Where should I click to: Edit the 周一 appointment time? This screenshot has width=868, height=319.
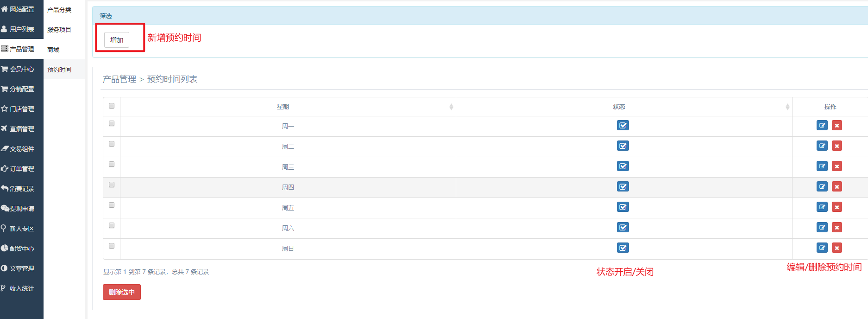point(822,125)
